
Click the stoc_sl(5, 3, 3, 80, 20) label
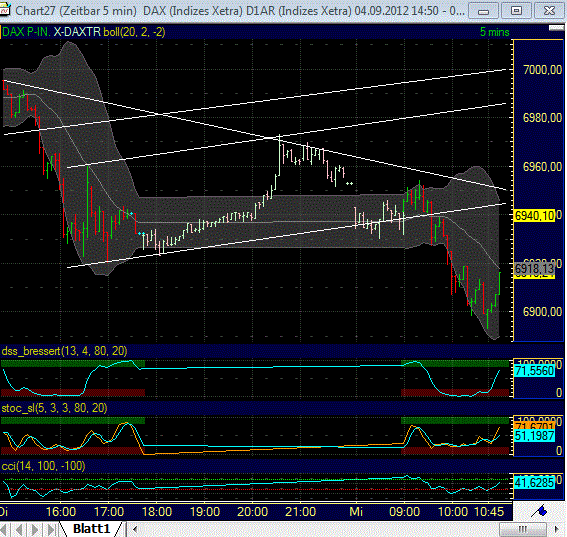pos(54,408)
